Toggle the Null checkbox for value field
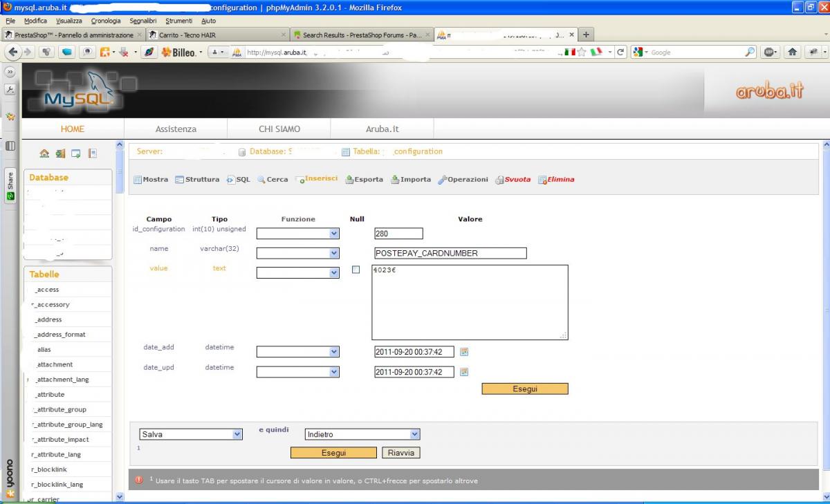This screenshot has width=830, height=504. click(x=356, y=270)
